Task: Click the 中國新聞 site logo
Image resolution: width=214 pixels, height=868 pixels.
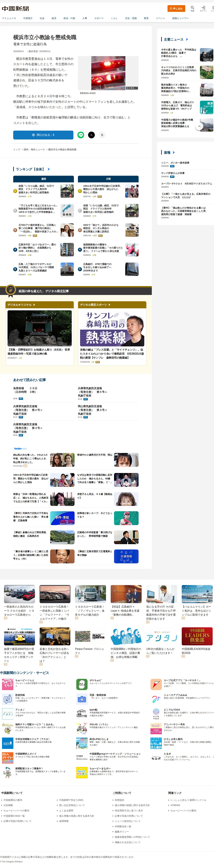Action: 16,8
